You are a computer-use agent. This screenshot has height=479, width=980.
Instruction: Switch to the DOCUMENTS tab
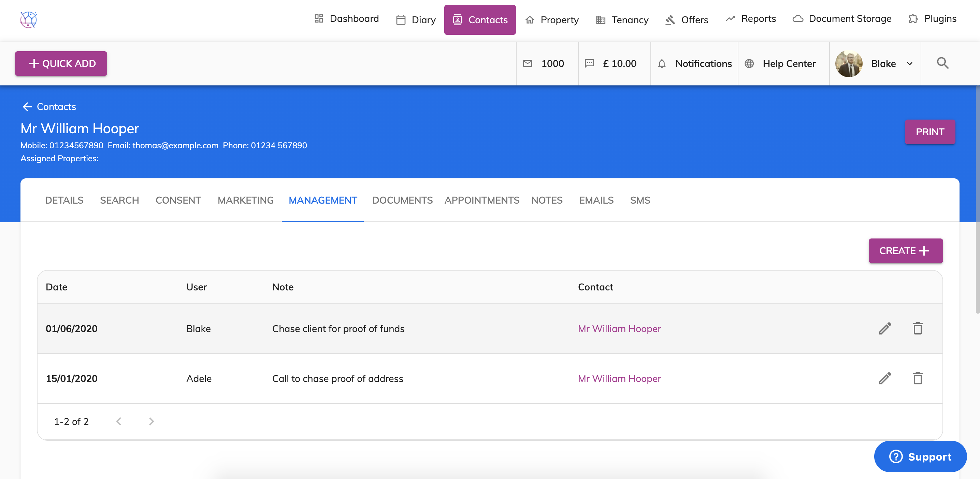tap(402, 200)
